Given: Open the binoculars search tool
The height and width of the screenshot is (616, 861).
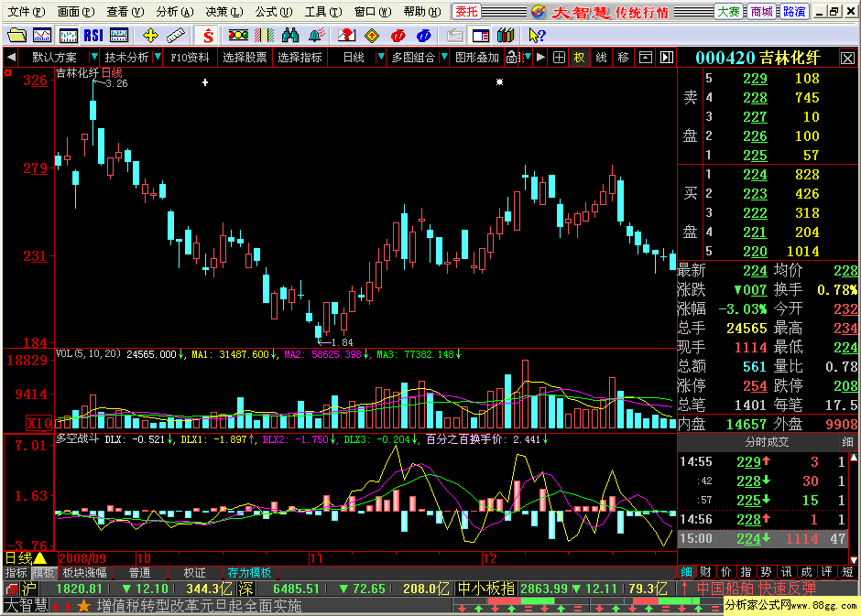Looking at the screenshot, I should (x=290, y=36).
